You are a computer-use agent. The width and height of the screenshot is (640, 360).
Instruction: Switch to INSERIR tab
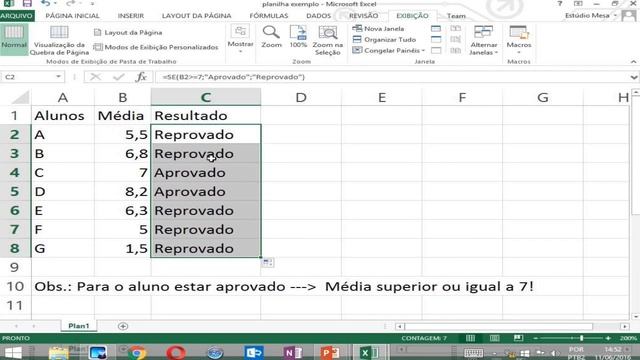coord(131,16)
